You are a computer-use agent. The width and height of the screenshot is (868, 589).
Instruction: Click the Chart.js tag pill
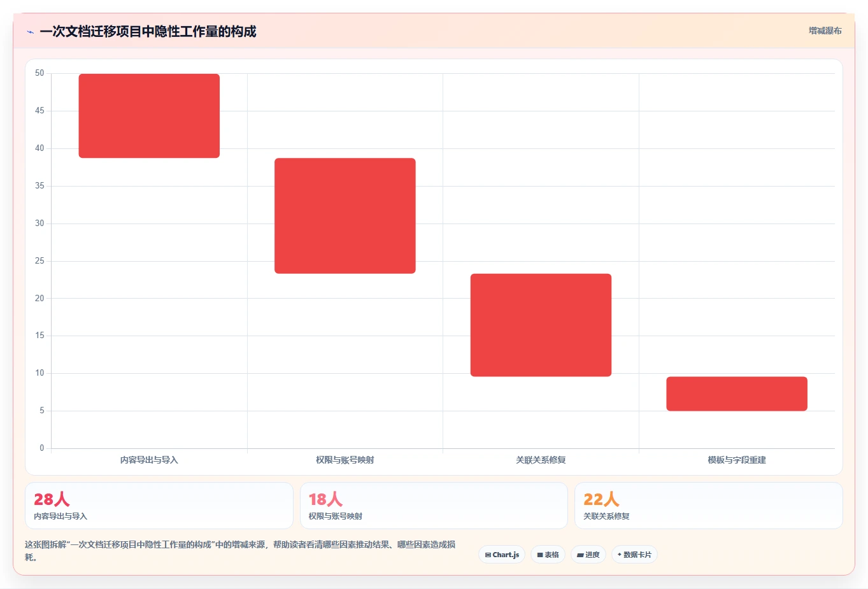click(502, 555)
